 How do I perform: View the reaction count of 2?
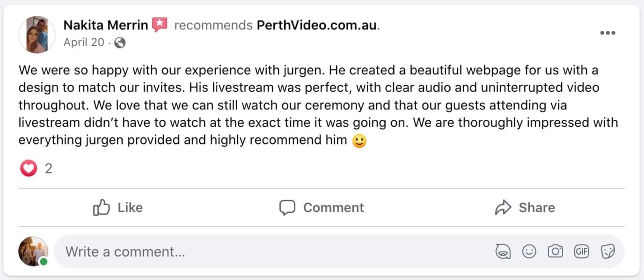tap(48, 169)
